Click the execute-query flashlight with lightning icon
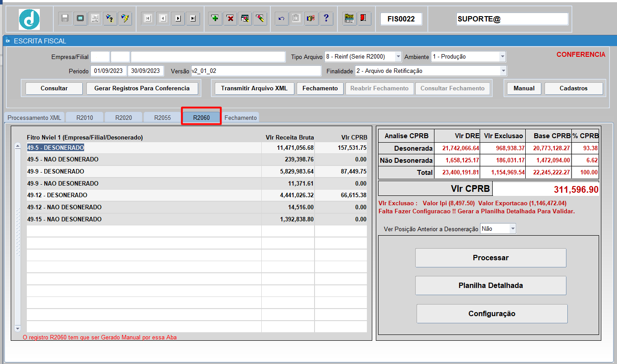The image size is (617, 364). pos(125,19)
